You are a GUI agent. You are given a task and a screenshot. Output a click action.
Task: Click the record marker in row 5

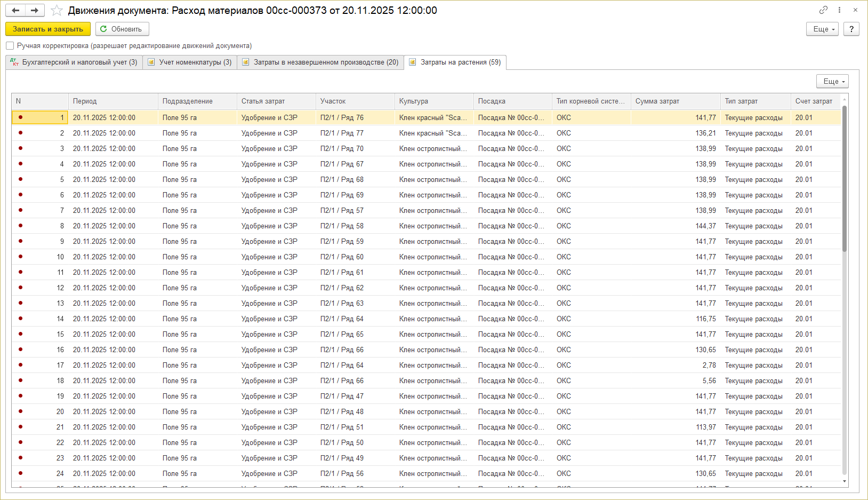pyautogui.click(x=20, y=179)
